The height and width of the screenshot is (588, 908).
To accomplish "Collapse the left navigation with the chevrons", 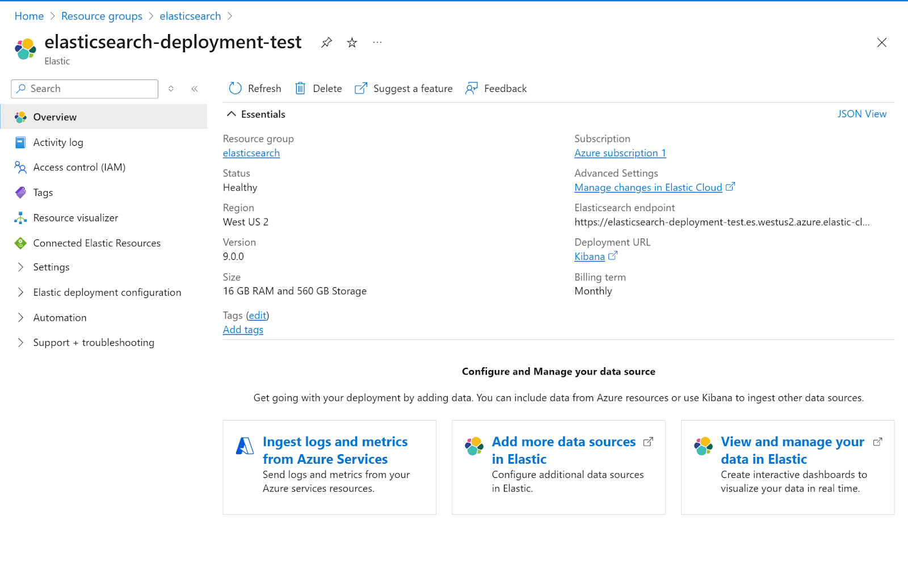I will tap(195, 89).
